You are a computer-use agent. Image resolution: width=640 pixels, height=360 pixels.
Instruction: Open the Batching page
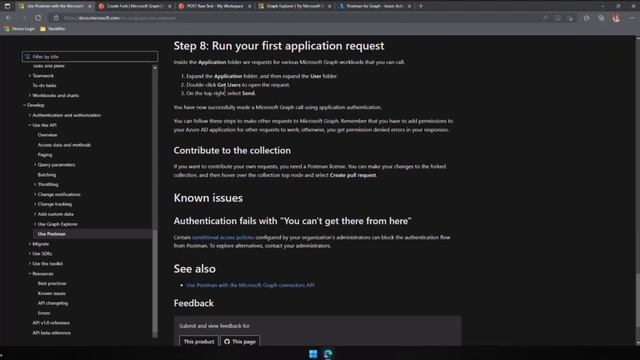47,175
